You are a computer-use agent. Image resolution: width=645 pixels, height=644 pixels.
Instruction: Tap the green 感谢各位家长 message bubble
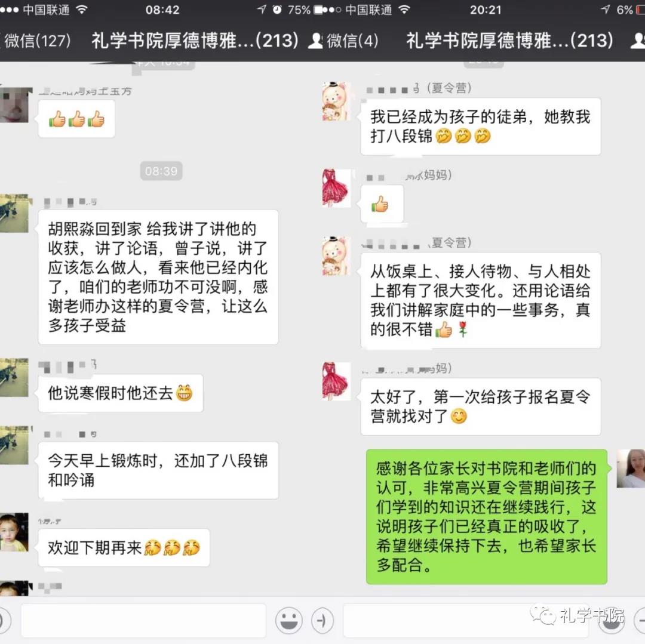click(487, 517)
